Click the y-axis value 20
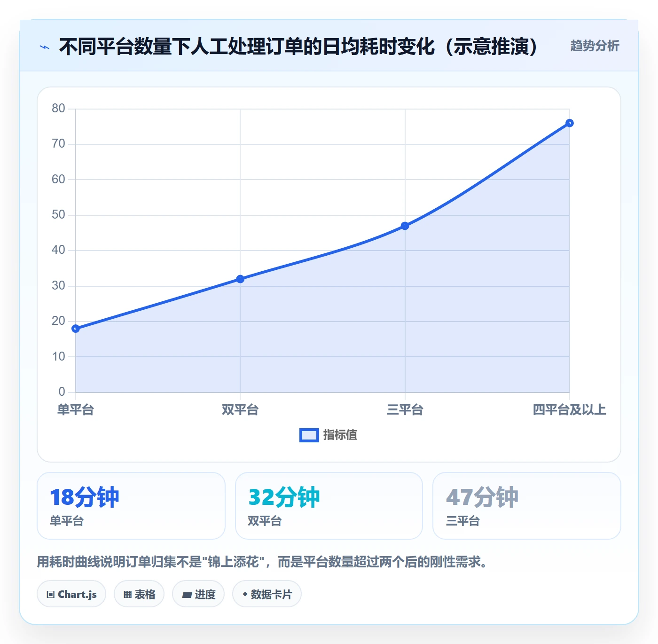This screenshot has width=658, height=644. click(58, 321)
